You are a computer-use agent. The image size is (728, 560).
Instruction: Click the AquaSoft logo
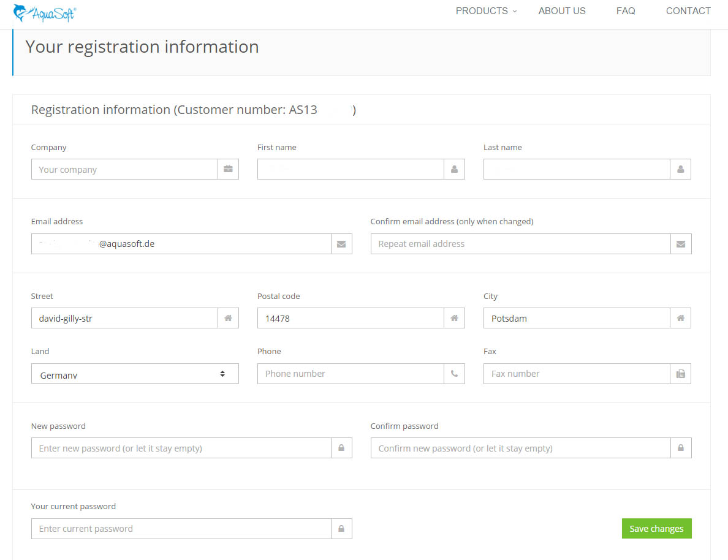[45, 13]
